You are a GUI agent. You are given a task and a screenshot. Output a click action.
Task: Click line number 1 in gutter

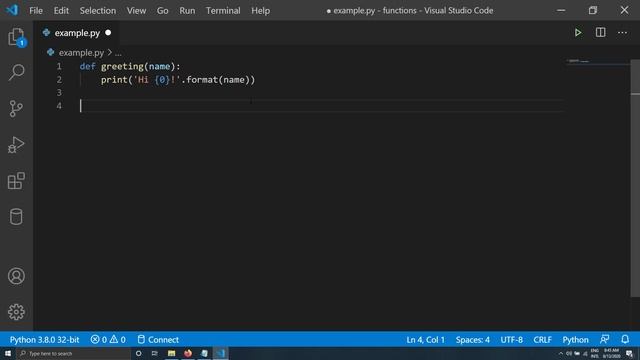pos(59,66)
